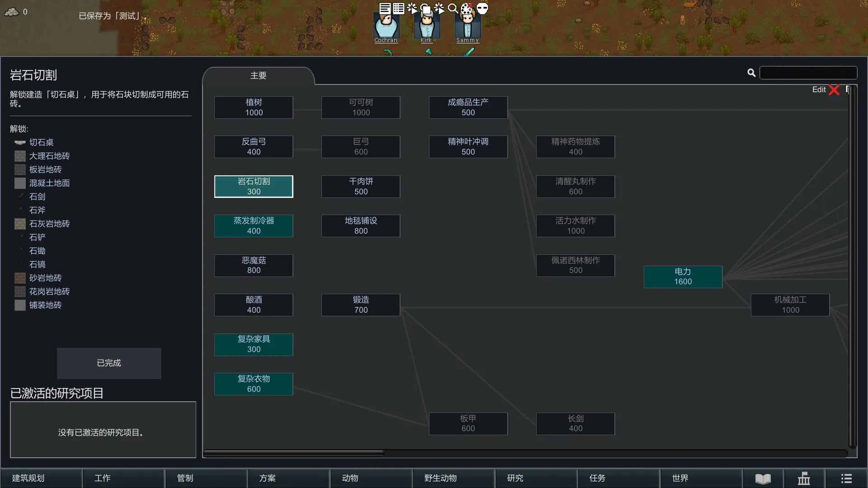Open the history book icon in bottom bar
The width and height of the screenshot is (868, 488).
[763, 478]
